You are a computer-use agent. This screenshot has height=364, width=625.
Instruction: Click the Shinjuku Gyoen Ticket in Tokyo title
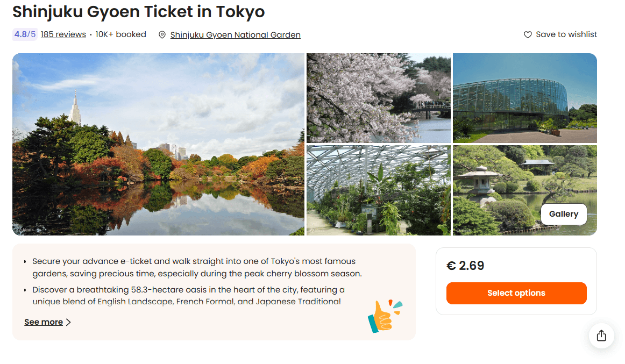(138, 12)
